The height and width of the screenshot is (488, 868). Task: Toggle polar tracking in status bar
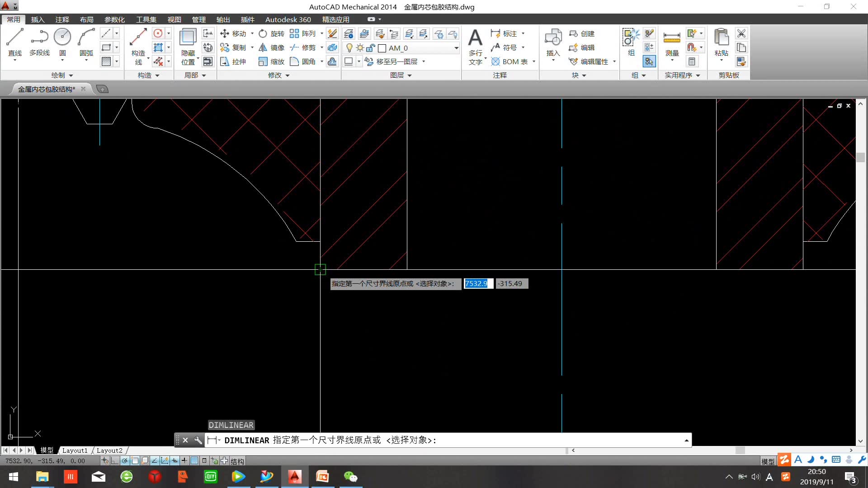[125, 461]
